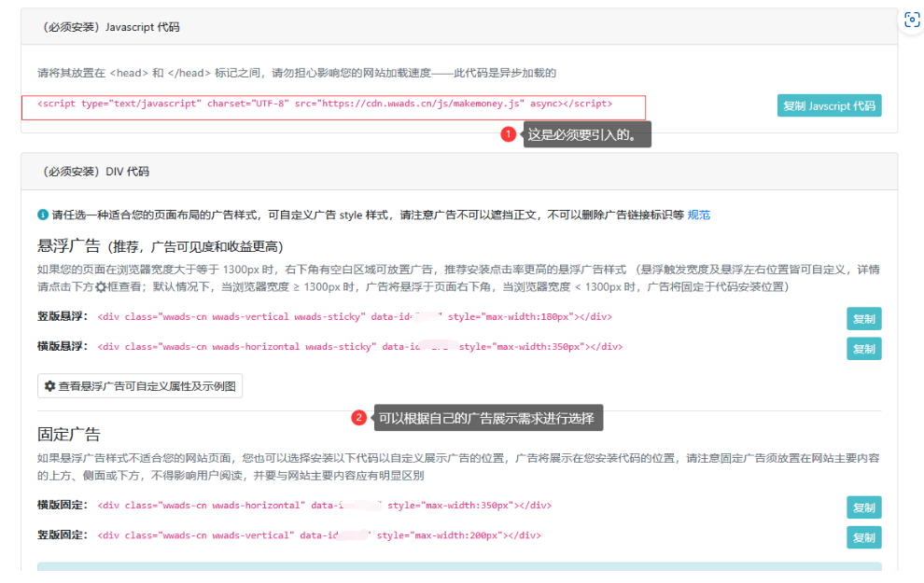Click the 请将其放置在 head 标记之间 instruction
The image size is (924, 583).
coord(297,73)
